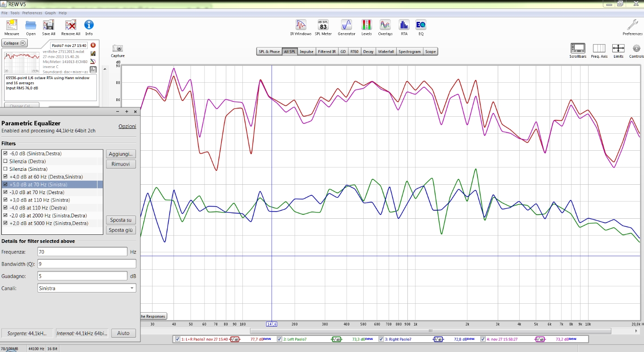Open the Info window icon

point(89,25)
